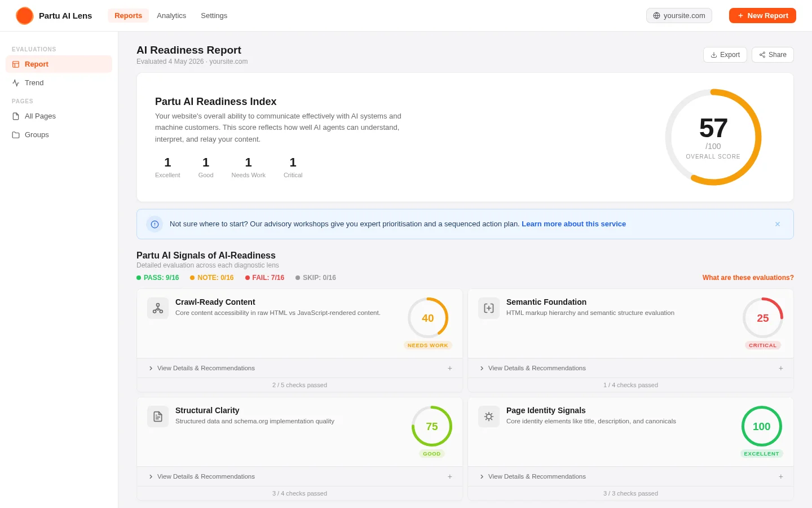This screenshot has height=508, width=812.
Task: Click plus icon on Crawl-Ready Content details row
Action: (x=450, y=368)
